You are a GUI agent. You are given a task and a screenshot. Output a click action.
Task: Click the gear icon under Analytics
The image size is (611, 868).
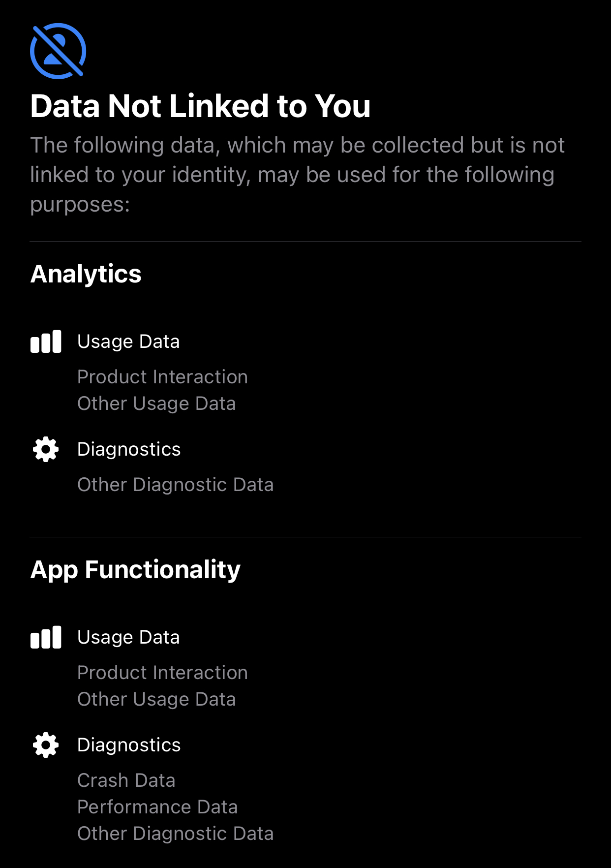(x=46, y=449)
